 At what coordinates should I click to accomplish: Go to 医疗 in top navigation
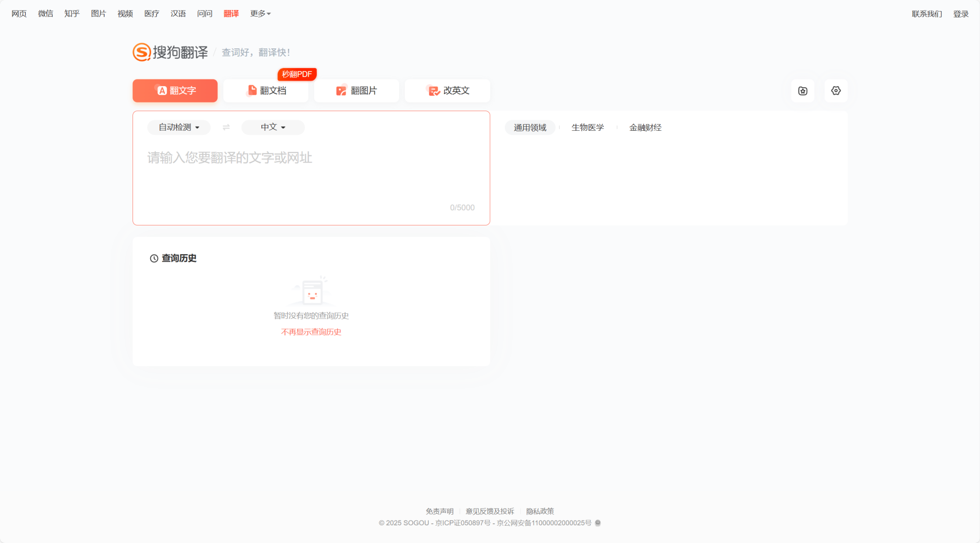click(152, 14)
